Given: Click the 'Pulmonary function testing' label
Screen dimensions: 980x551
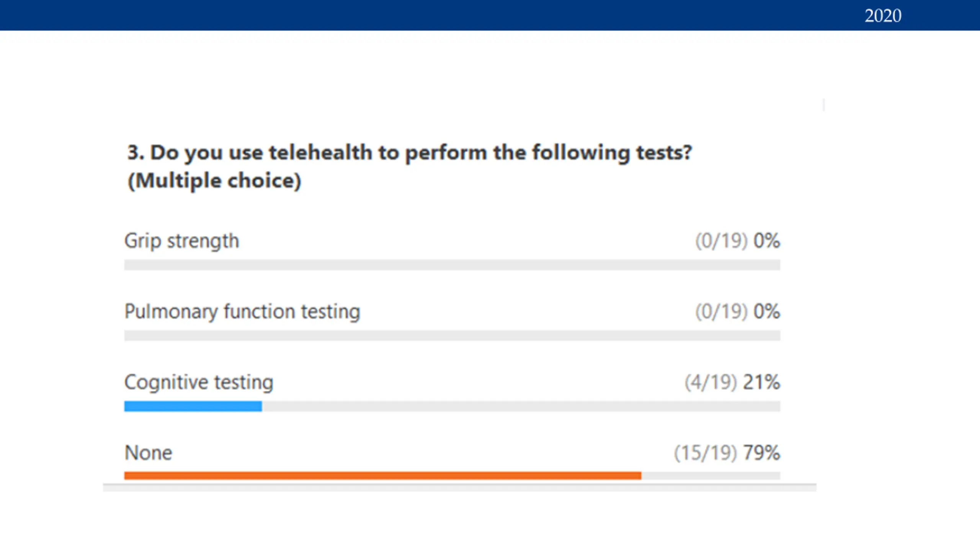Looking at the screenshot, I should coord(242,311).
